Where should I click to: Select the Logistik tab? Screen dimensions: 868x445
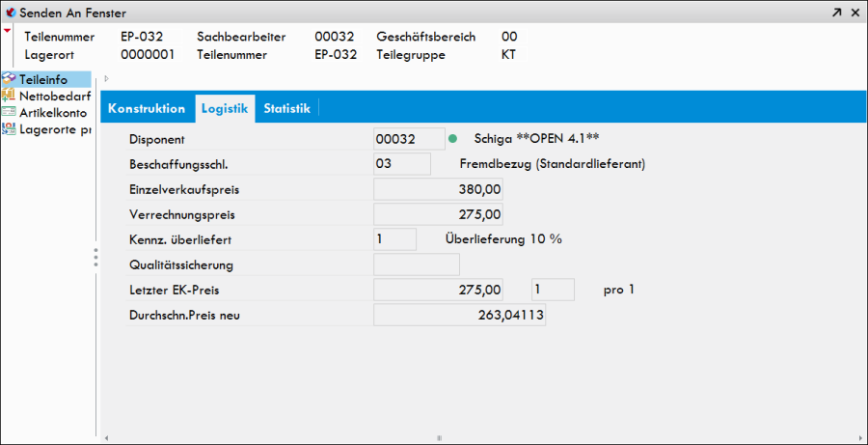pos(225,108)
